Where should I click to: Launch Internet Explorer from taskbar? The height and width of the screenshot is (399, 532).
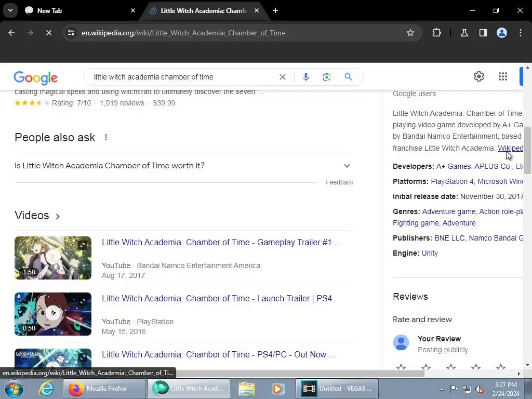46,389
